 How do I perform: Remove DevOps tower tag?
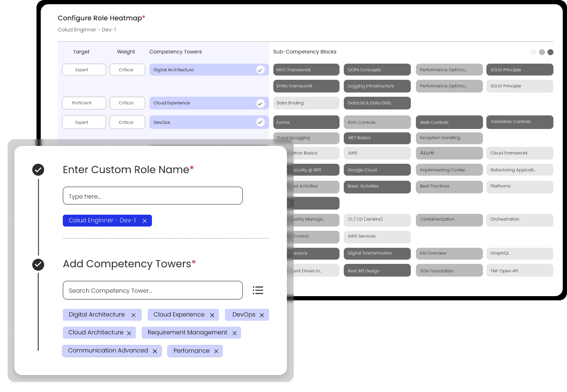point(262,315)
